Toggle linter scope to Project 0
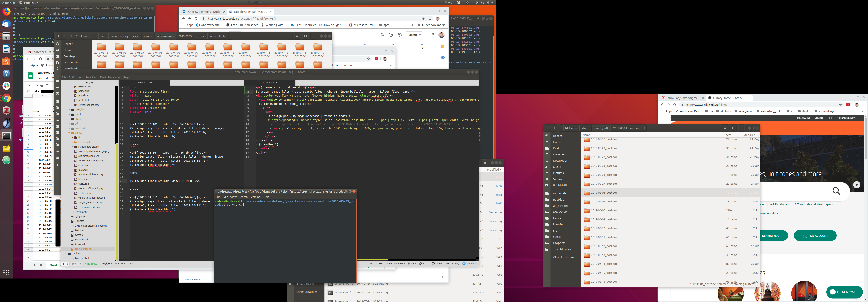The image size is (868, 302). (76, 264)
